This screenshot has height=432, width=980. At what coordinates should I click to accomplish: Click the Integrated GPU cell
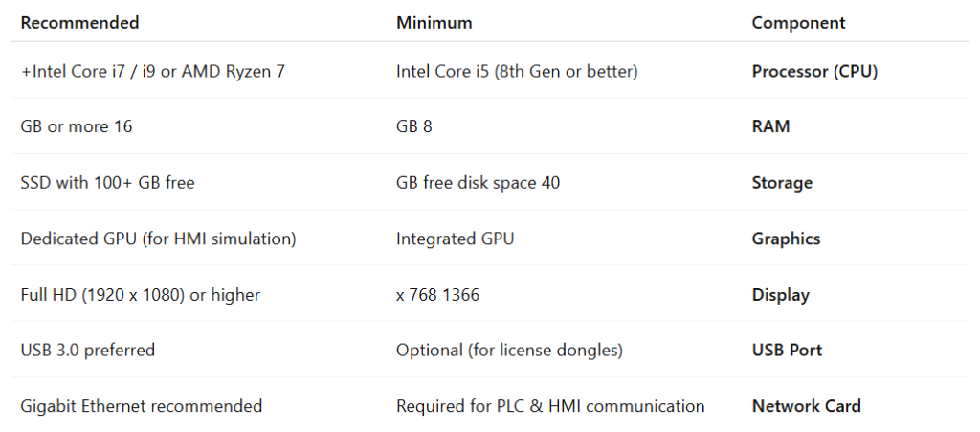point(455,239)
